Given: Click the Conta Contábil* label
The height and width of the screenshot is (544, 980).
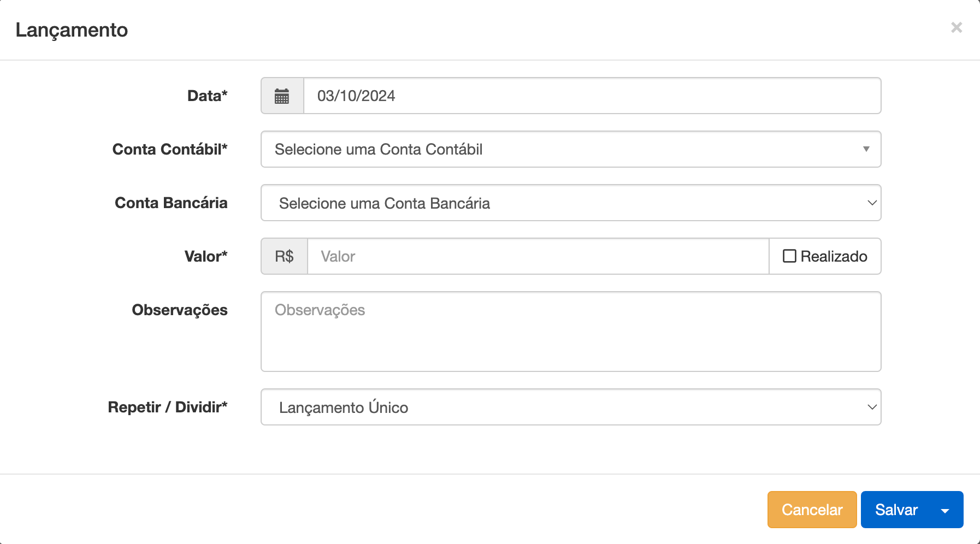Looking at the screenshot, I should 170,149.
